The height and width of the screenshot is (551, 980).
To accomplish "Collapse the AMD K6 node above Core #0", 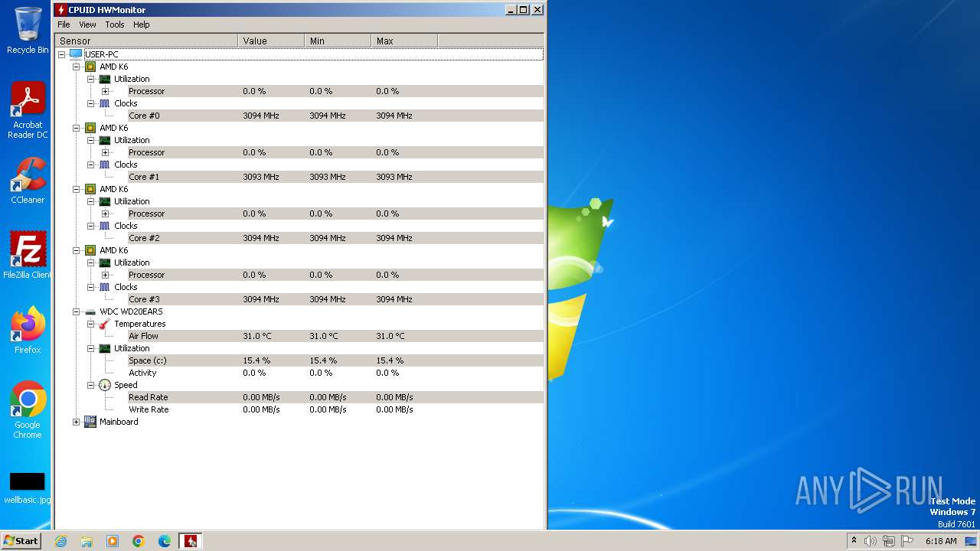I will point(76,67).
